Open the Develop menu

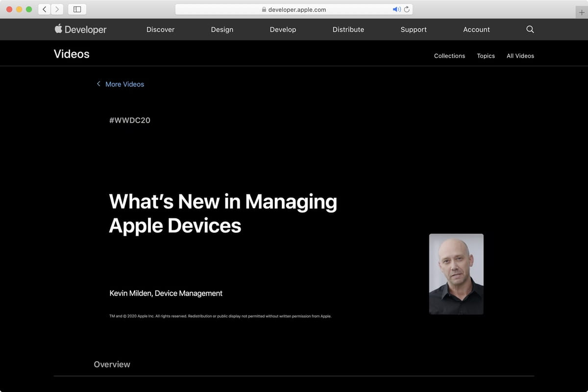(x=283, y=29)
